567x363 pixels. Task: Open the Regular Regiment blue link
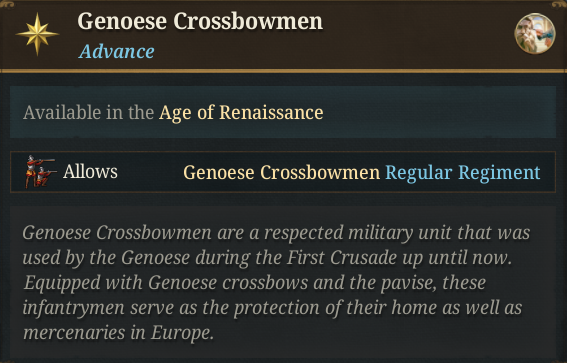[x=463, y=172]
